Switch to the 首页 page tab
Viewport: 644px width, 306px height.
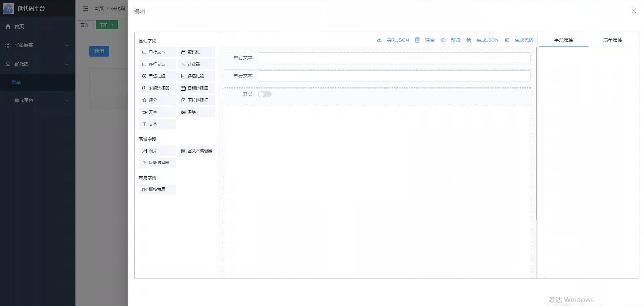click(x=85, y=25)
